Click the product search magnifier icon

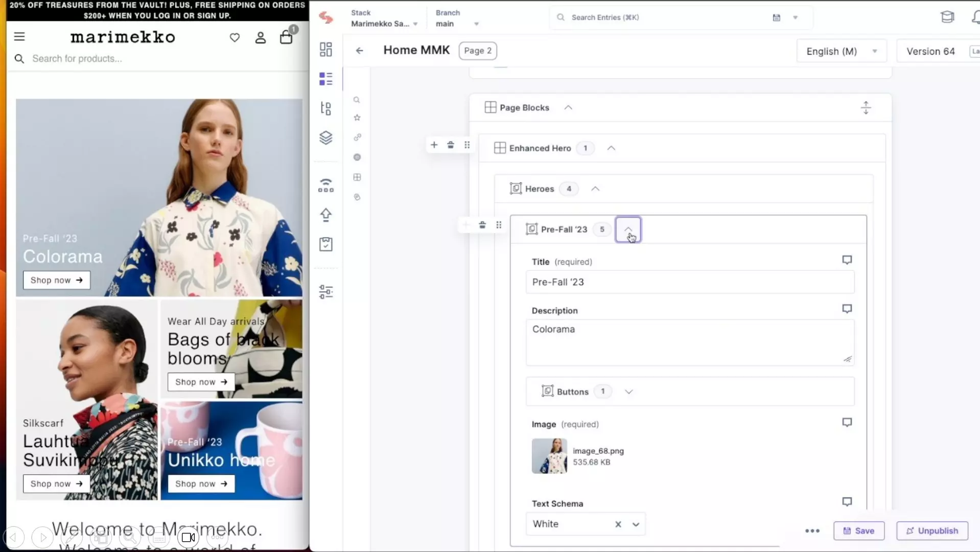(x=19, y=59)
